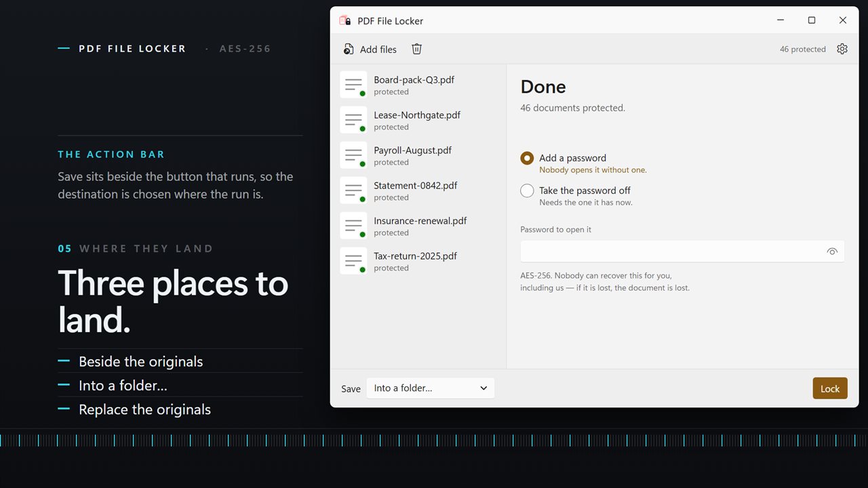
Task: Select the Take the password off option
Action: click(527, 190)
